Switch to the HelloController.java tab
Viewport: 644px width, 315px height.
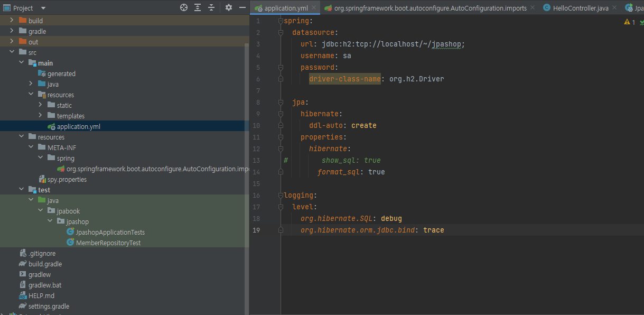tap(580, 8)
